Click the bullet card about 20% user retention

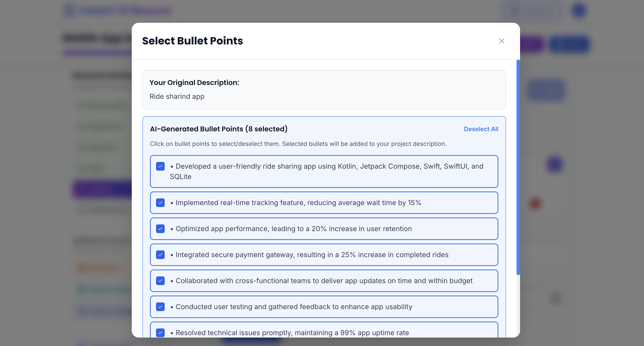[324, 229]
